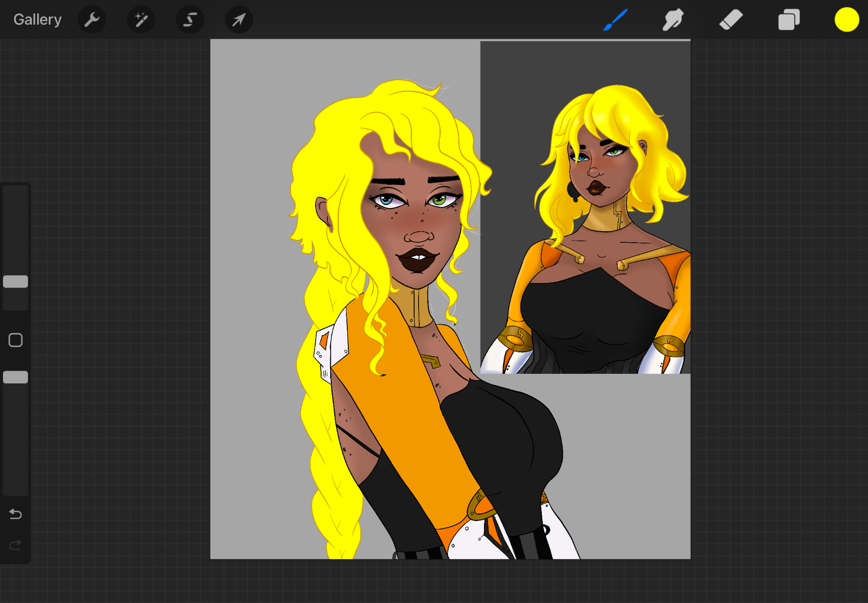
Task: Open the Adjustments magic wand menu
Action: coord(141,20)
